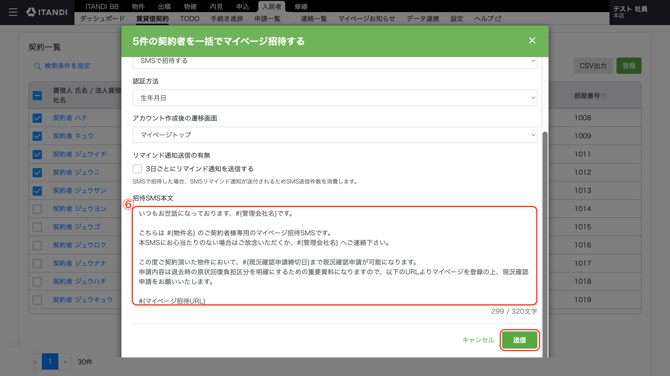Click room number 1008 cell
This screenshot has width=670, height=376.
point(583,118)
